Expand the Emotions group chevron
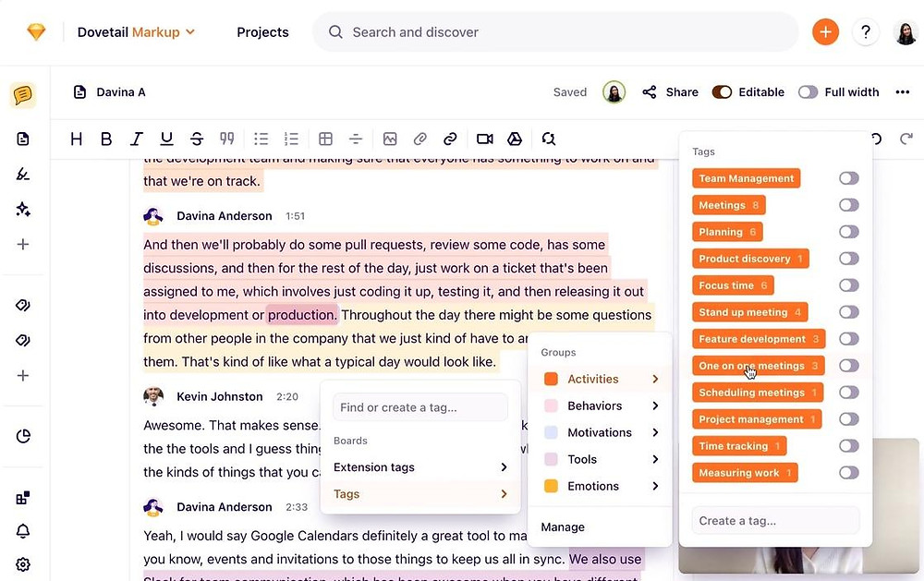 click(x=655, y=486)
